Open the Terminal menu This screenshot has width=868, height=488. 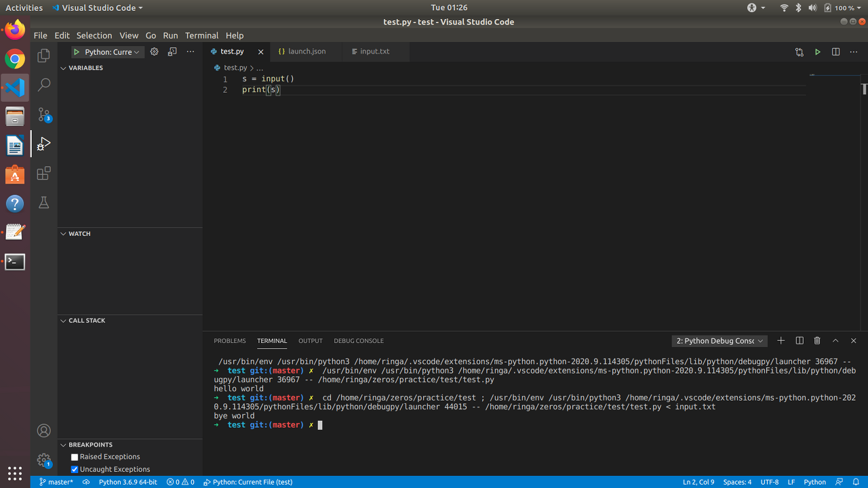pos(201,35)
